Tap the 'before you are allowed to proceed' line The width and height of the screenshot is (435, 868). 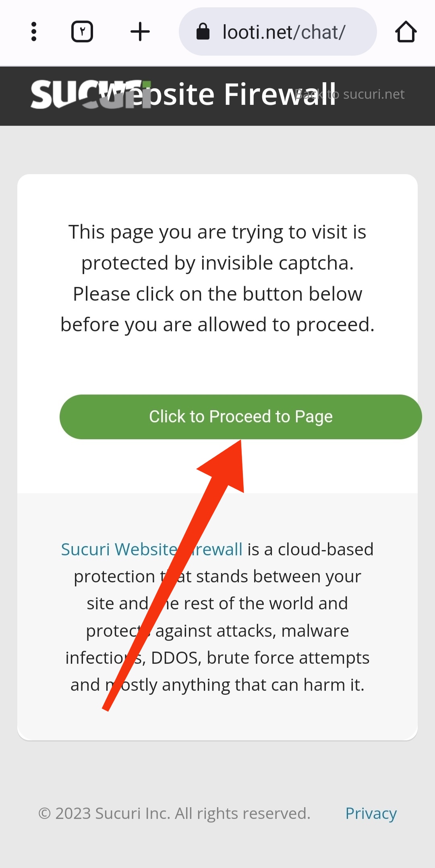tap(217, 325)
